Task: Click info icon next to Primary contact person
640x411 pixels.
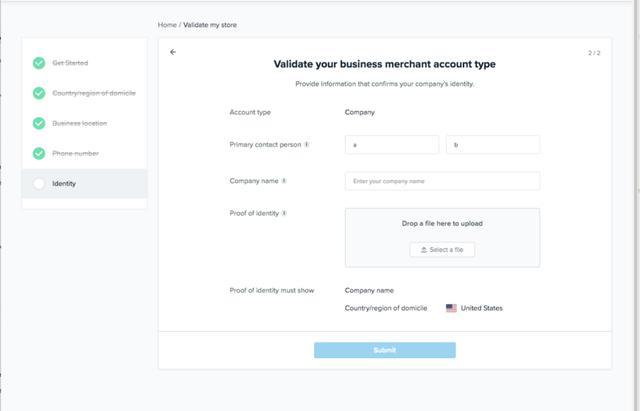Action: (306, 144)
